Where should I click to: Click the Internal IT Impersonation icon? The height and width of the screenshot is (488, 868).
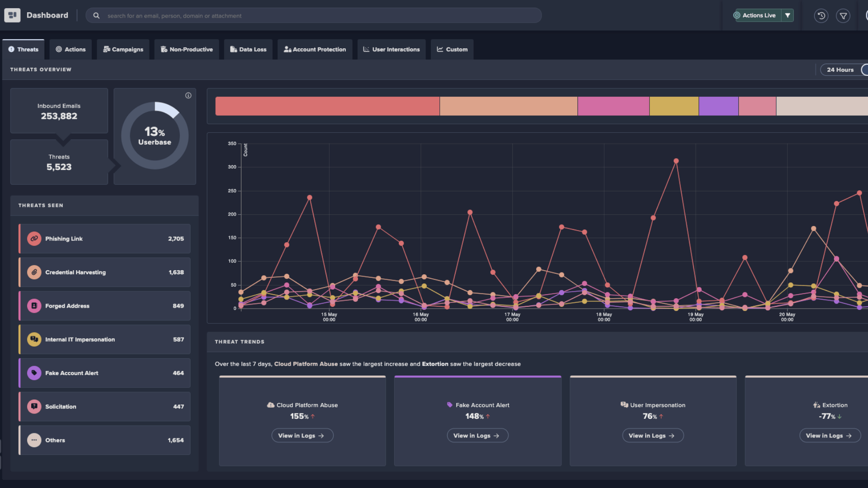34,339
